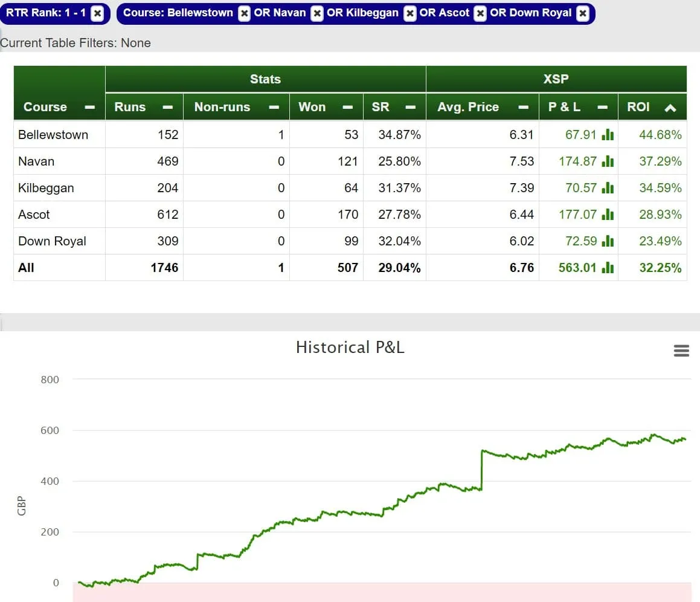Click the Current Table Filters: None text
The width and height of the screenshot is (700, 602).
tap(75, 43)
